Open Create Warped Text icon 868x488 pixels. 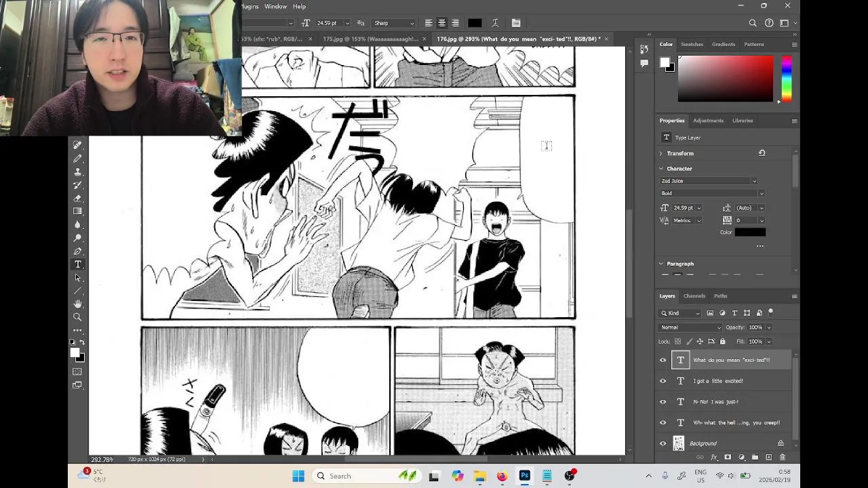click(x=495, y=23)
